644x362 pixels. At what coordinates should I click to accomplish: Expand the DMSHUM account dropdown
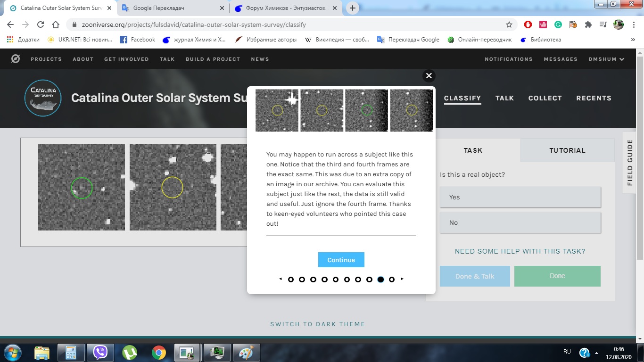[x=606, y=59]
